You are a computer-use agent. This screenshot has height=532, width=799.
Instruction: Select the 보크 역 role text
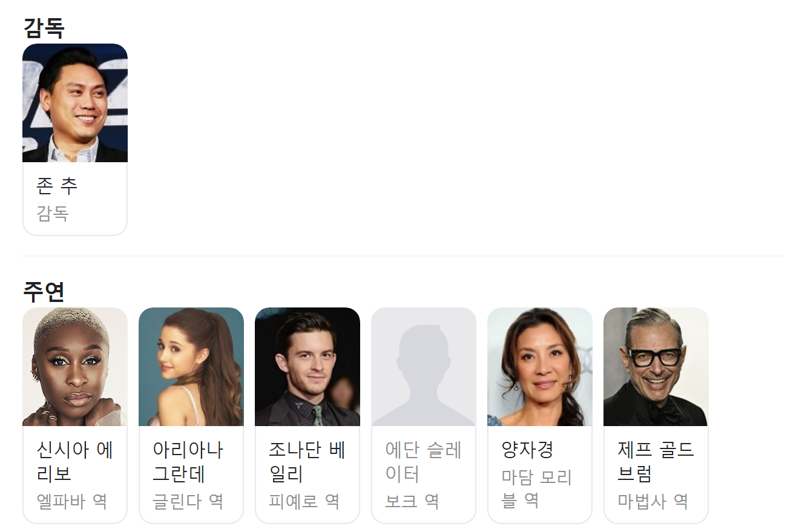coord(412,501)
